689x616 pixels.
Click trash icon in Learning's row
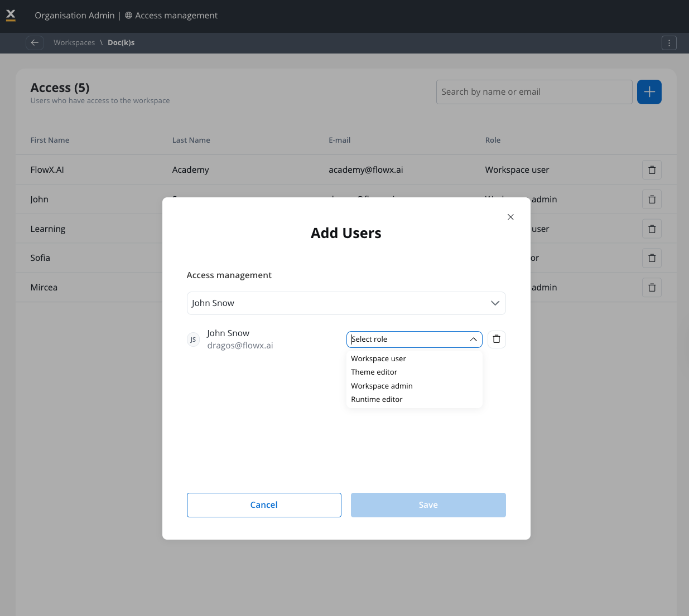pyautogui.click(x=652, y=229)
